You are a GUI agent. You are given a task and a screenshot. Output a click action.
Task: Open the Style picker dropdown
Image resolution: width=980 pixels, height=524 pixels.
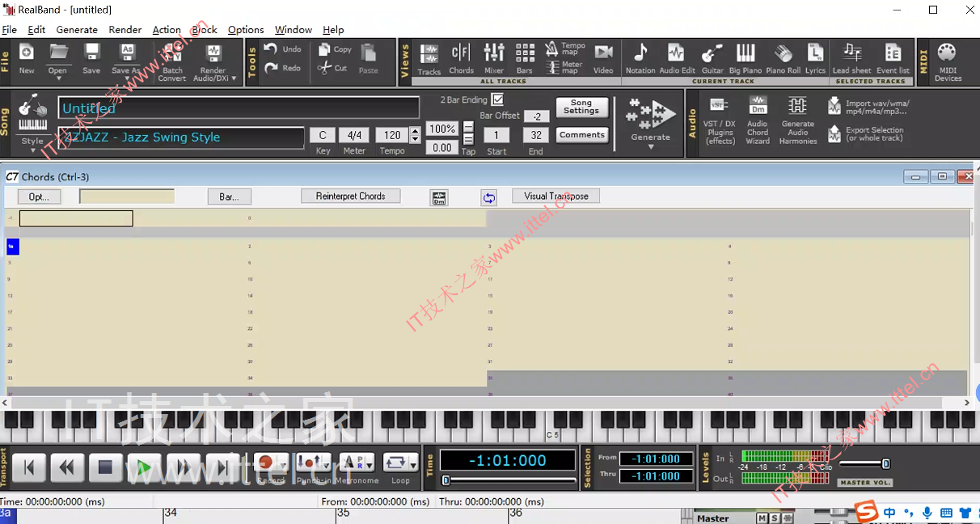coord(32,150)
